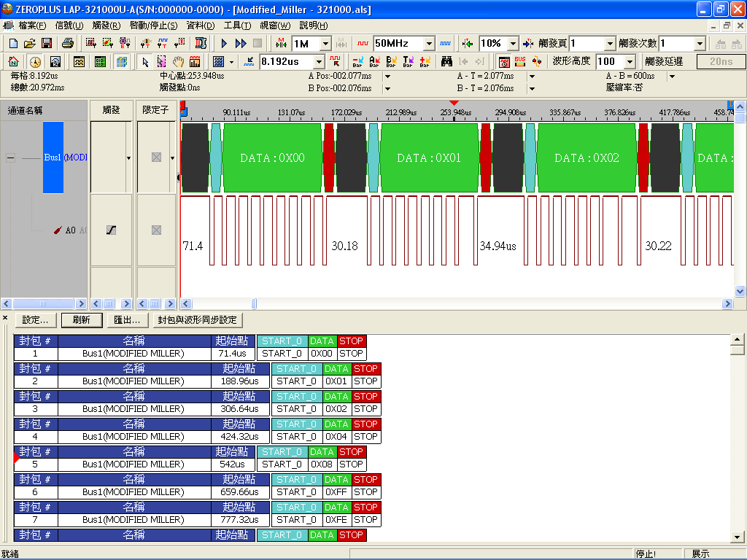Select the Bus1 (MODI channel label
Image resolution: width=747 pixels, height=560 pixels.
click(x=65, y=157)
